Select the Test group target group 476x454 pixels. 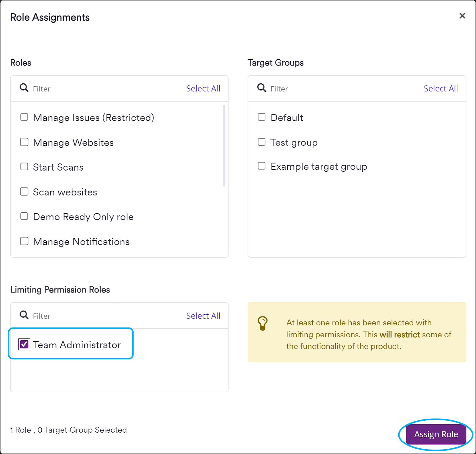(261, 142)
